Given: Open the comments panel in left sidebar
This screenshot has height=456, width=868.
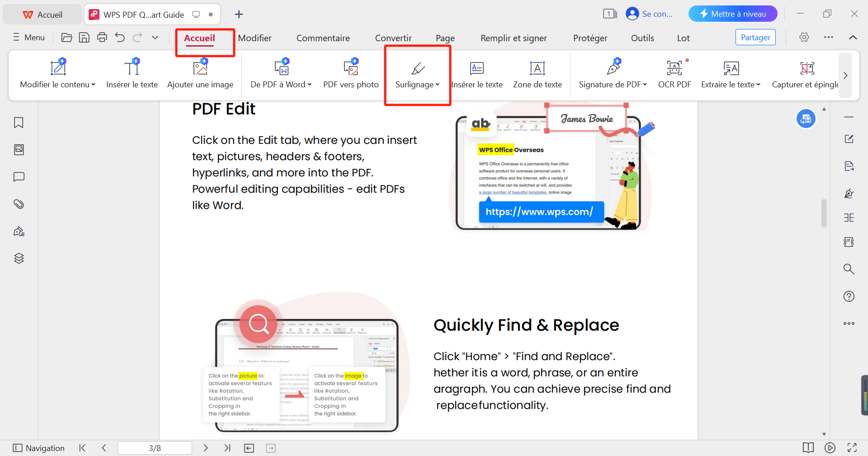Looking at the screenshot, I should pos(19,177).
